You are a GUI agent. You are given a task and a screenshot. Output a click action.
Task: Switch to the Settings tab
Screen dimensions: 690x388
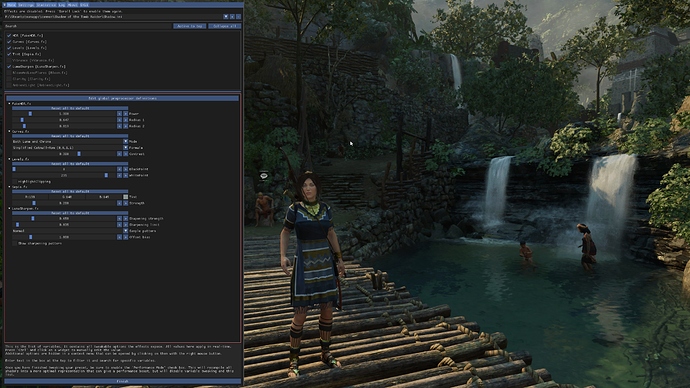pos(26,5)
